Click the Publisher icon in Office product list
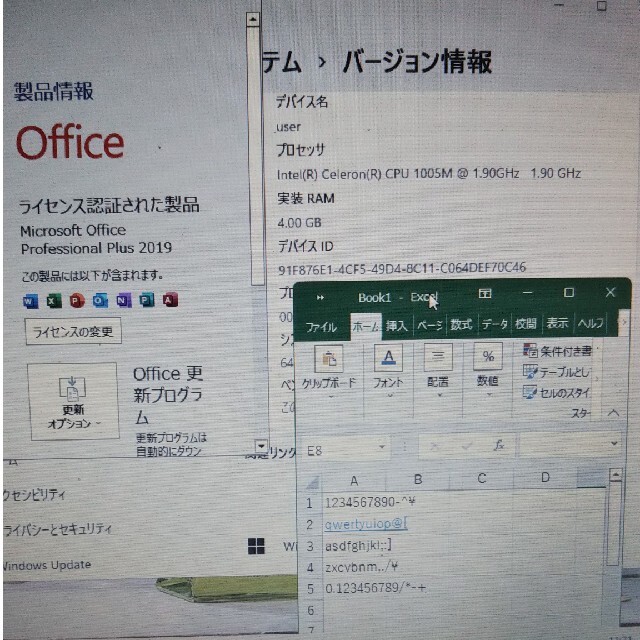Screen dimensions: 640x640 click(x=147, y=300)
